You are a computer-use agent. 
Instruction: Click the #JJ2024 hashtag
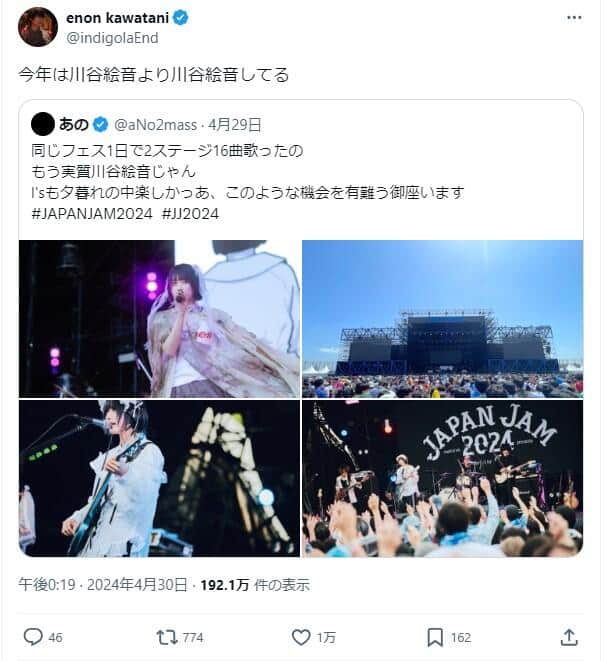191,214
